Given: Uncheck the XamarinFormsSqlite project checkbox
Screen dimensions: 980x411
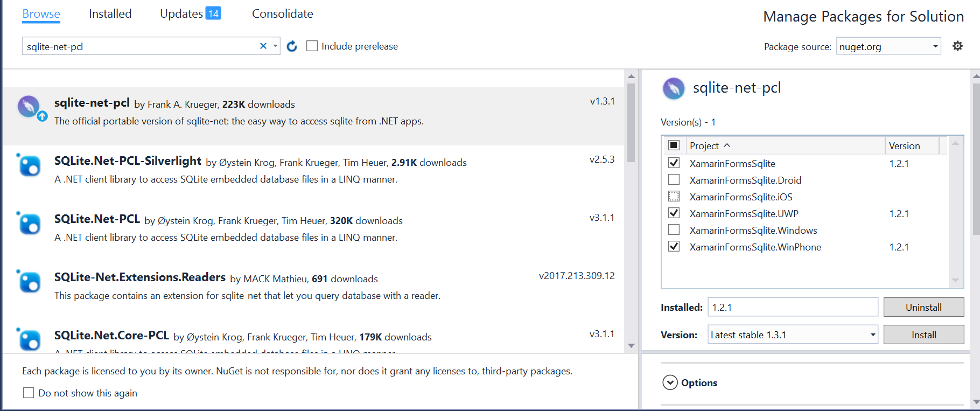Looking at the screenshot, I should (674, 163).
